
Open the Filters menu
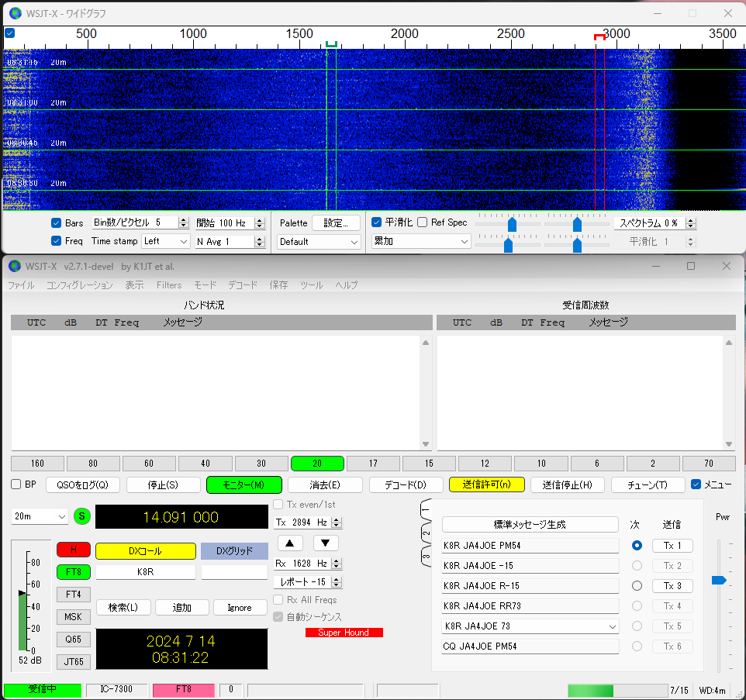169,284
